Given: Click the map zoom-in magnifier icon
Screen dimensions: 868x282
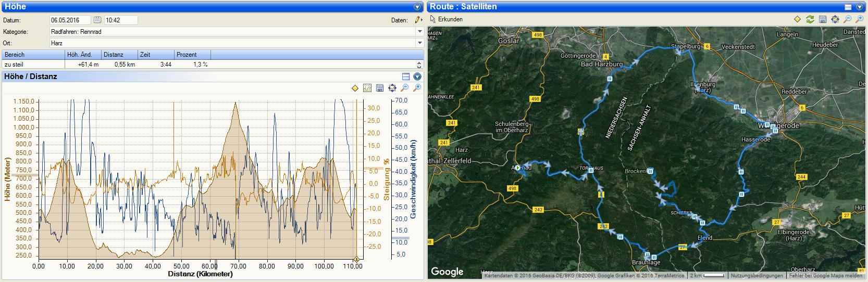Looking at the screenshot, I should click(860, 19).
